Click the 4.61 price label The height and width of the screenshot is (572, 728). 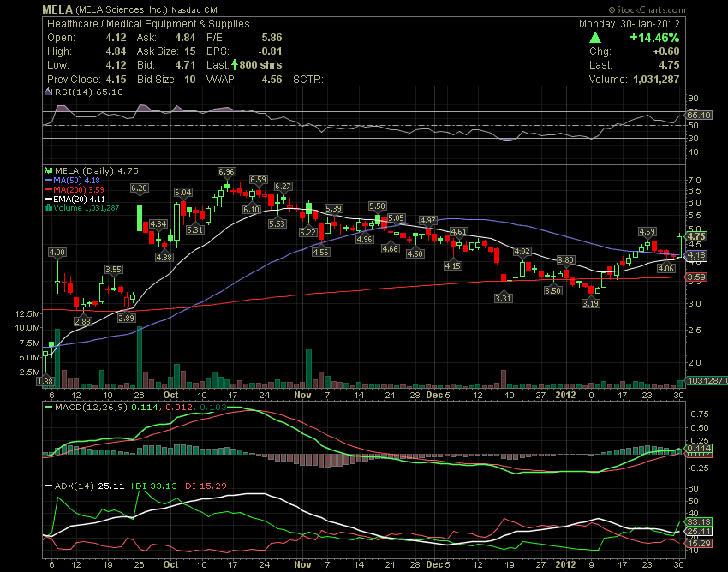(459, 231)
